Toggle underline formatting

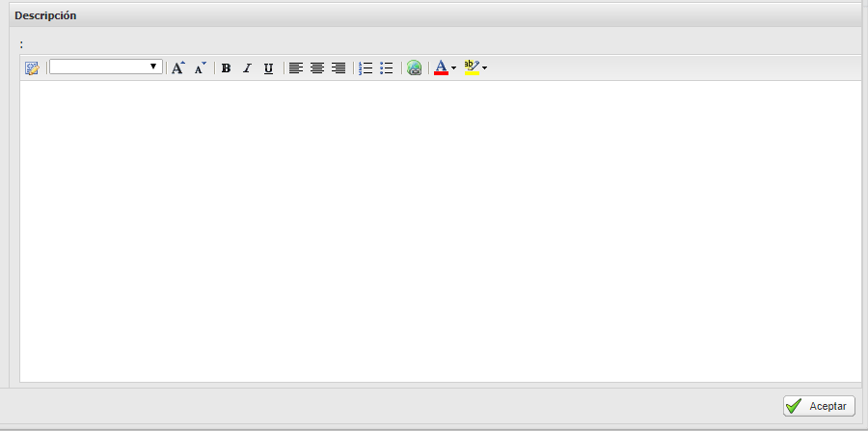coord(268,68)
